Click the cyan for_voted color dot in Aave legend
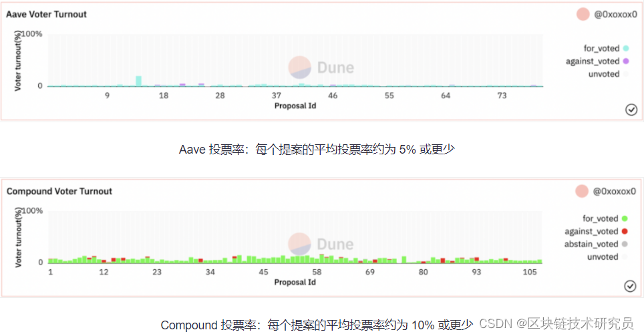 [626, 49]
